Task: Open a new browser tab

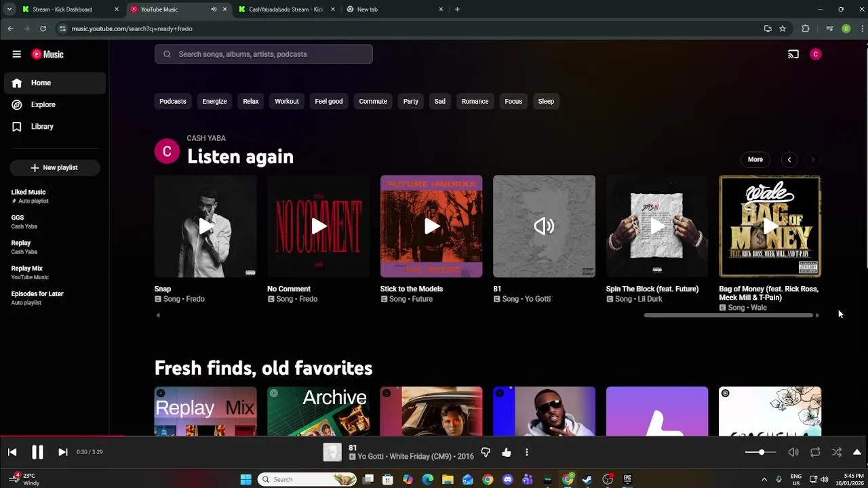Action: point(457,9)
